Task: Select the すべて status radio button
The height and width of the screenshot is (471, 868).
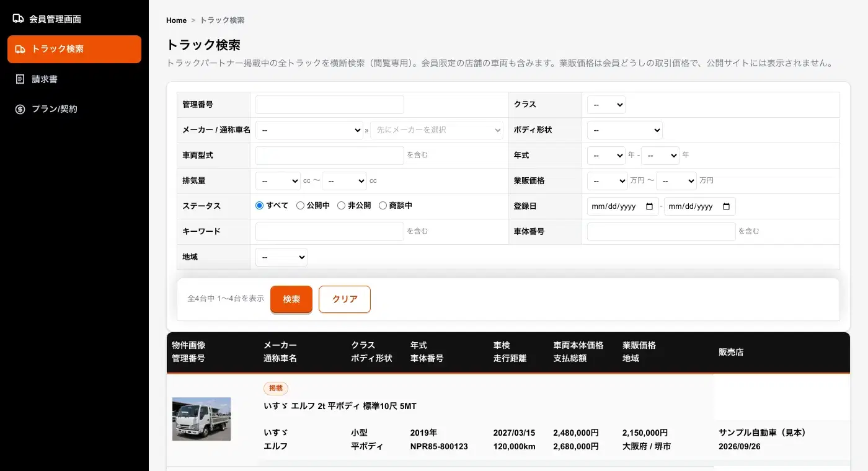Action: (260, 206)
